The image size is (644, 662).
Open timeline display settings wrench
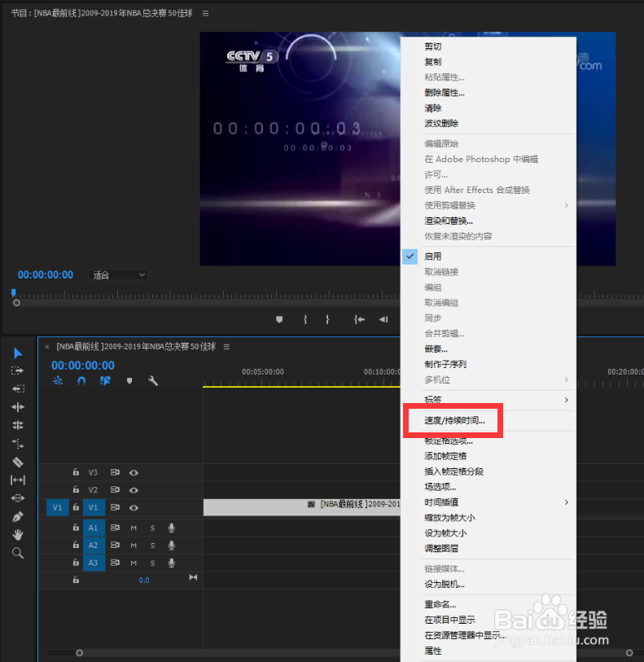(153, 381)
